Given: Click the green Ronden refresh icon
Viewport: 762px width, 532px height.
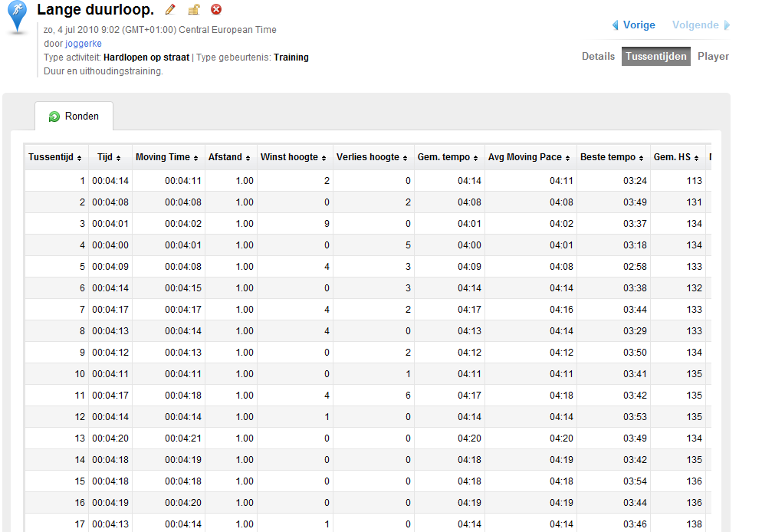Looking at the screenshot, I should [x=54, y=117].
